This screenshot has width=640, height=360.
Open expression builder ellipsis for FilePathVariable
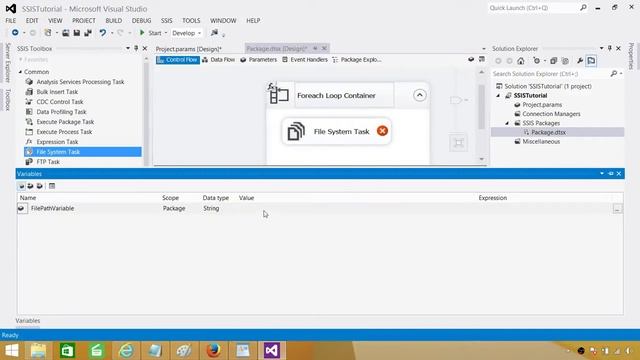tap(617, 209)
